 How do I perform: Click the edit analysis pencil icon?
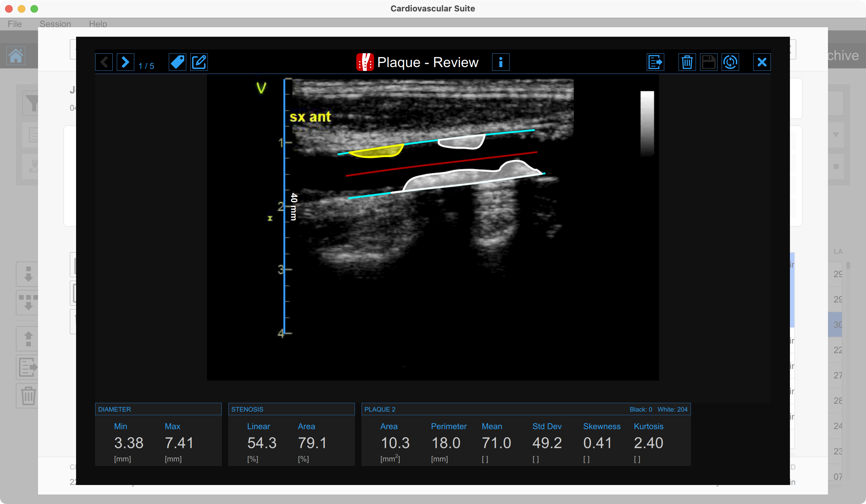click(199, 62)
